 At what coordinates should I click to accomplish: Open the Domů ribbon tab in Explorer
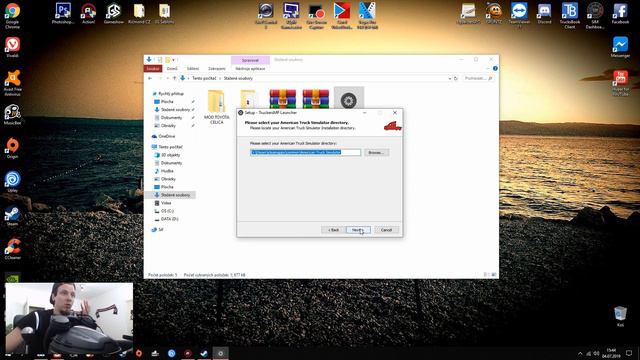point(172,69)
